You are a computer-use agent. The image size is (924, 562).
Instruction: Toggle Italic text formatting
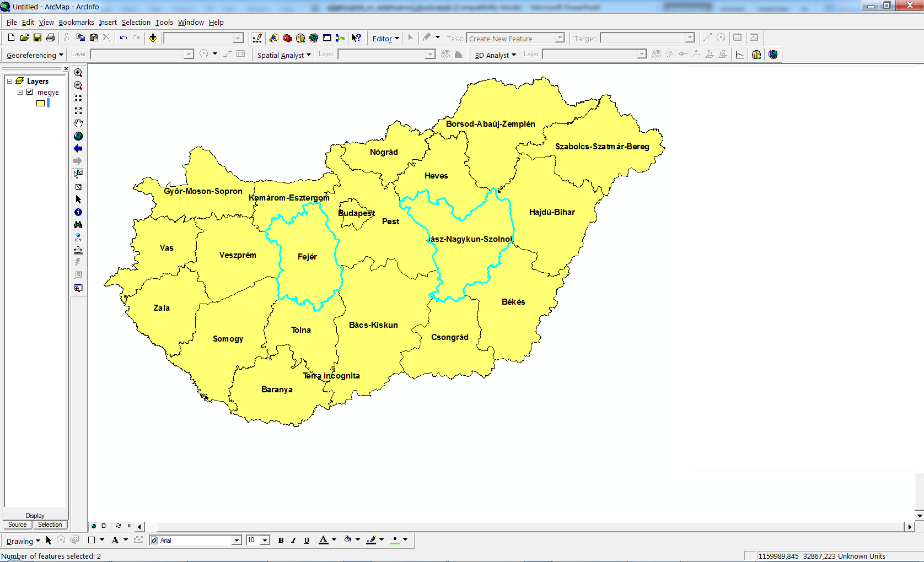coord(294,541)
